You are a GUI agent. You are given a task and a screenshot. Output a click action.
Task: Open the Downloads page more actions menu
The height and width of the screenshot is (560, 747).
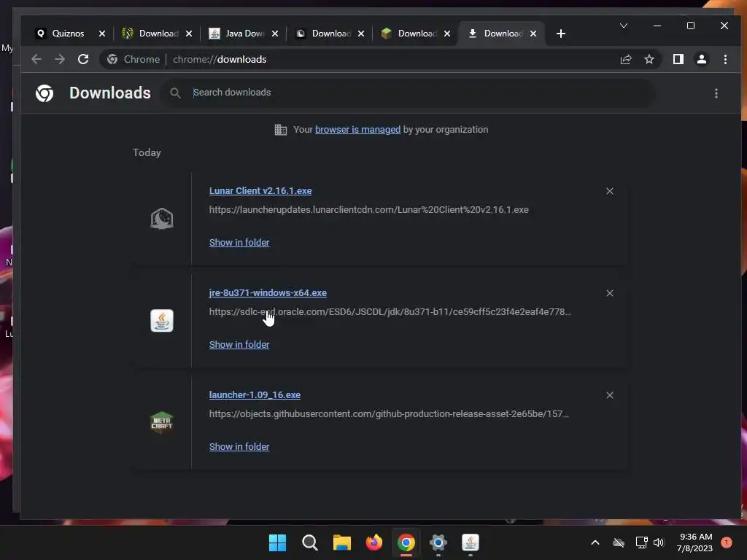(716, 93)
